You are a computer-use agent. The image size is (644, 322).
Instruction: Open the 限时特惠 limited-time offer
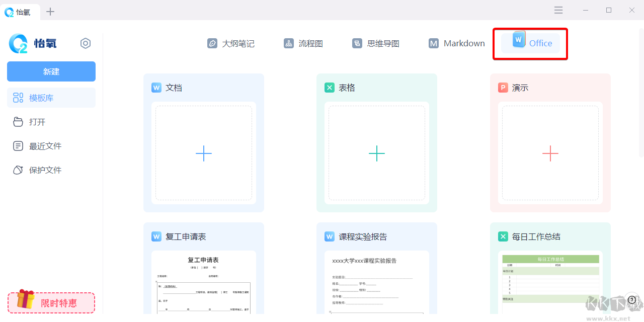pos(51,303)
